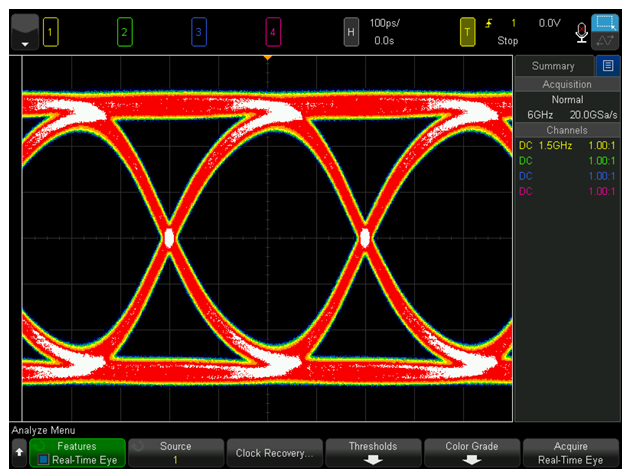The image size is (628, 476).
Task: Click the 100ps/ time per division value
Action: coord(384,23)
